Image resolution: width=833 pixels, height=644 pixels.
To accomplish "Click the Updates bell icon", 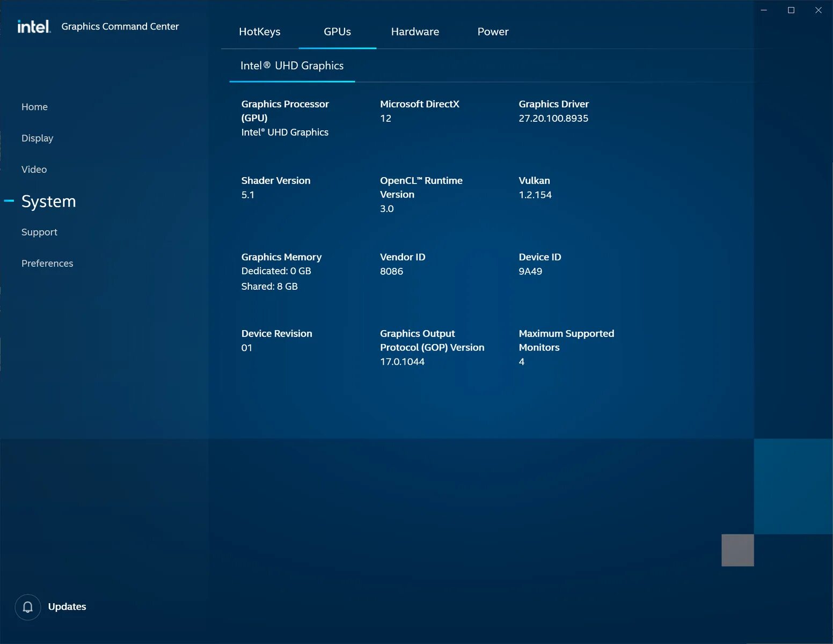I will pyautogui.click(x=28, y=607).
